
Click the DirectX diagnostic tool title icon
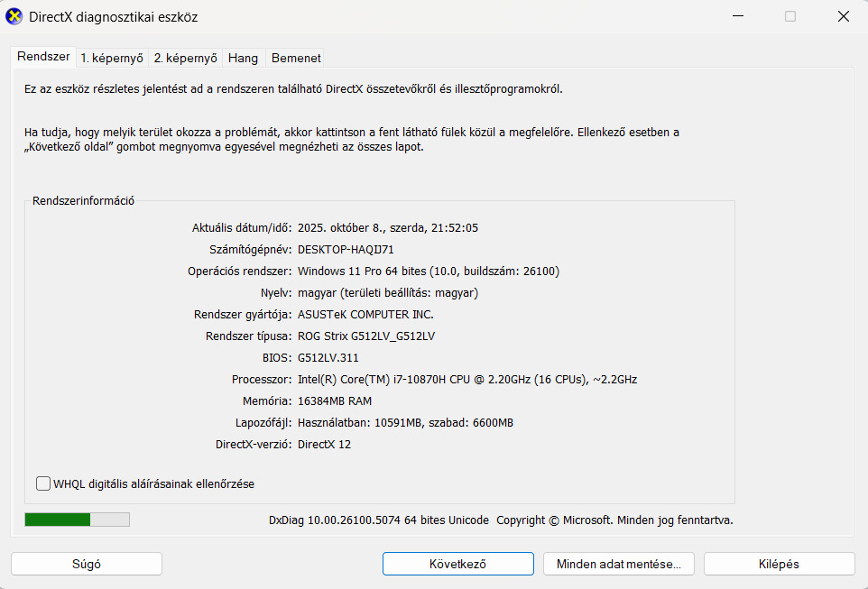pos(14,16)
